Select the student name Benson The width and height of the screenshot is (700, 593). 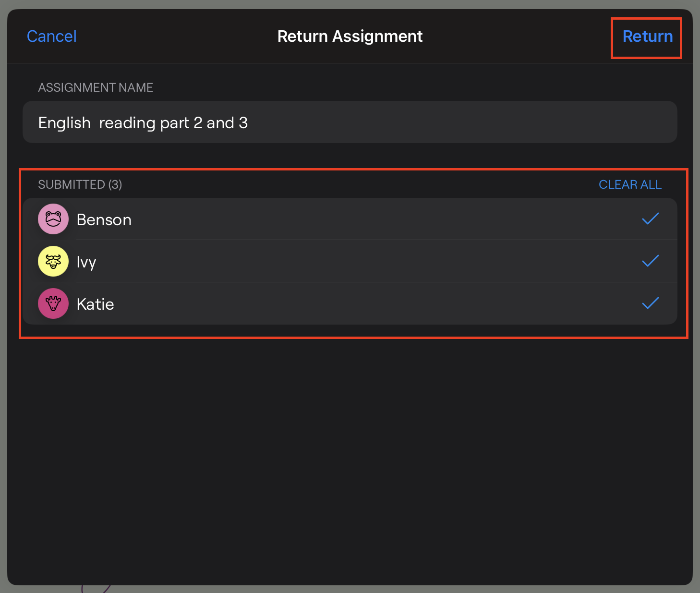pyautogui.click(x=104, y=220)
